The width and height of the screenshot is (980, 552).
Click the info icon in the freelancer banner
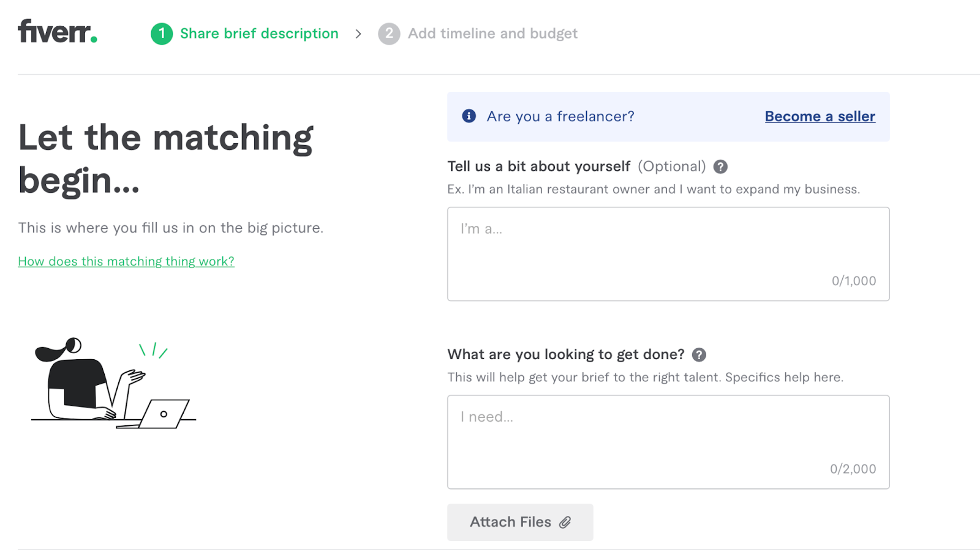pyautogui.click(x=469, y=116)
